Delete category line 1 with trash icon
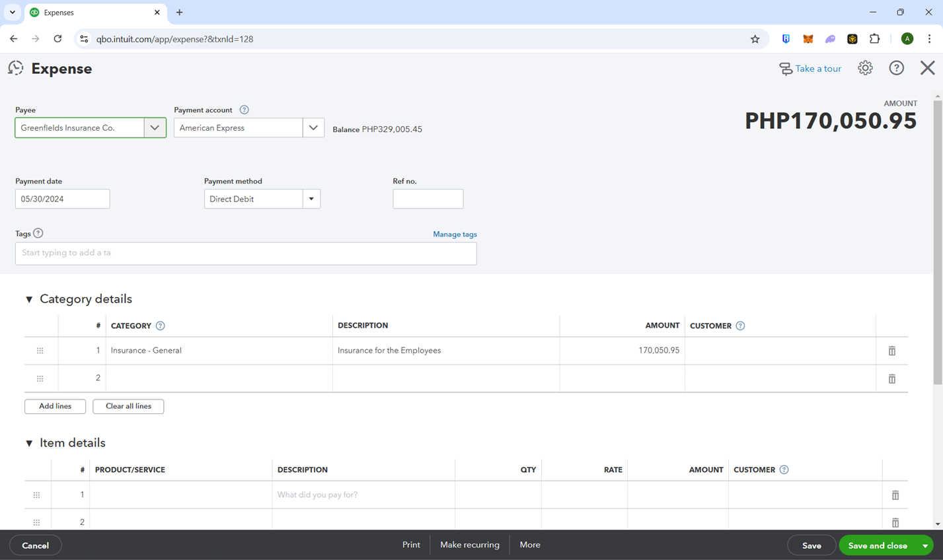 [892, 351]
